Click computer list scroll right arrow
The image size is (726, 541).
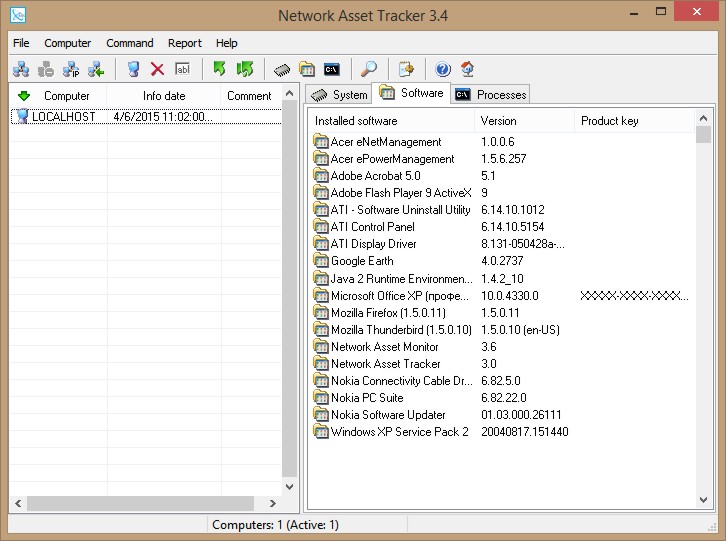pyautogui.click(x=273, y=503)
